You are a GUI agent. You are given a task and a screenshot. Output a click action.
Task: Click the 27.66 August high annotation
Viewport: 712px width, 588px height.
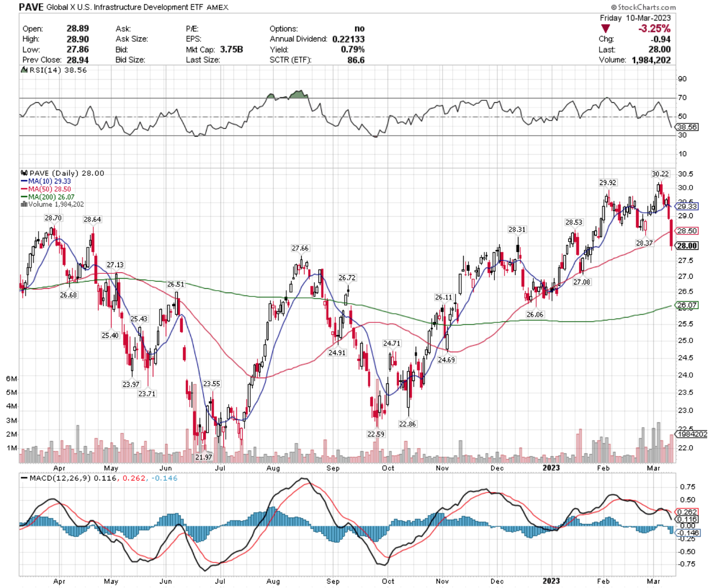pos(300,248)
